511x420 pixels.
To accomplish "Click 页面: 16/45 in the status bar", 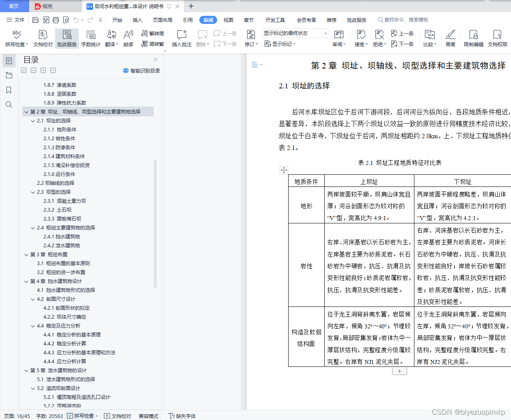I will pos(17,416).
